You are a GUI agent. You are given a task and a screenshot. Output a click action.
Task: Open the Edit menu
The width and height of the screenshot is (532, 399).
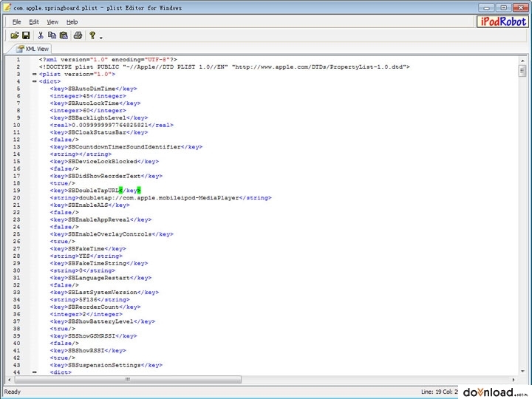tap(33, 22)
